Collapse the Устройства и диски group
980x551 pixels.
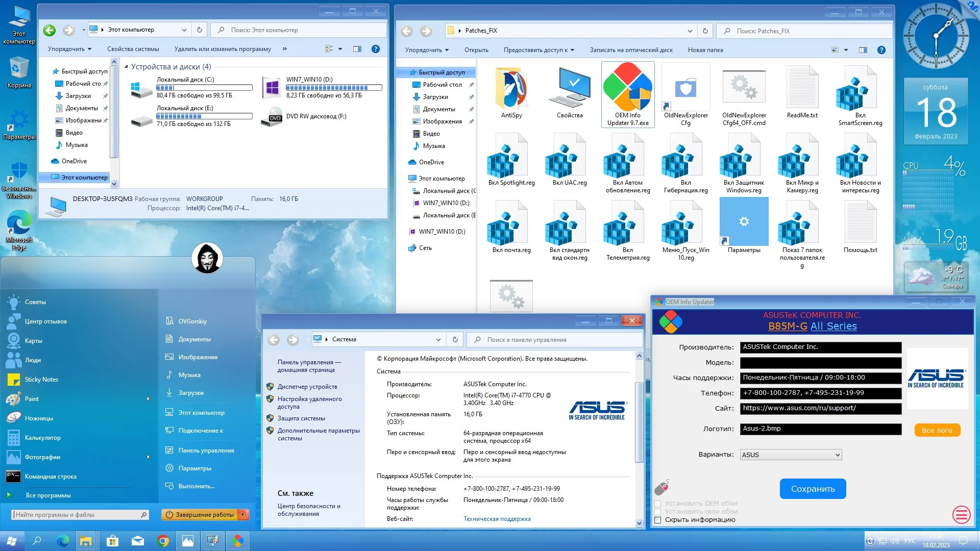pyautogui.click(x=126, y=67)
